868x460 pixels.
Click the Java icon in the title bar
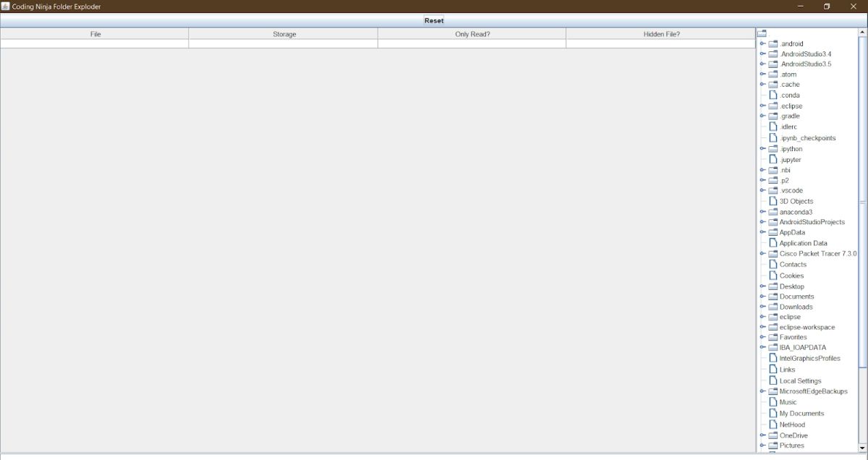pyautogui.click(x=6, y=6)
